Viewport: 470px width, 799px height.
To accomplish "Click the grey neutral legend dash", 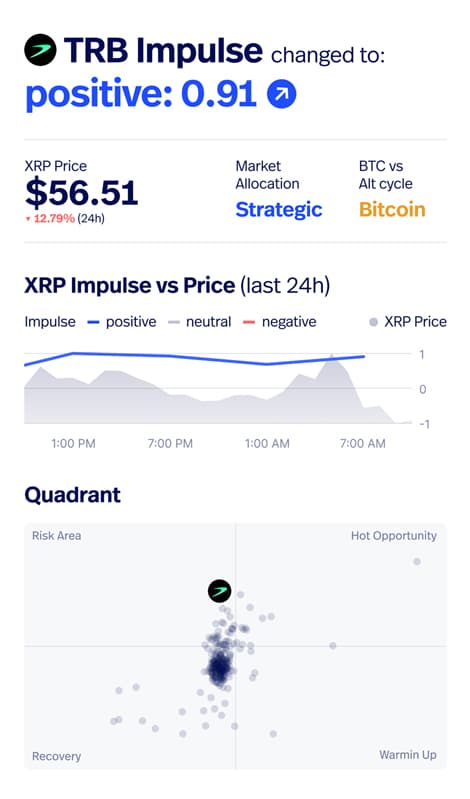I will [x=174, y=322].
